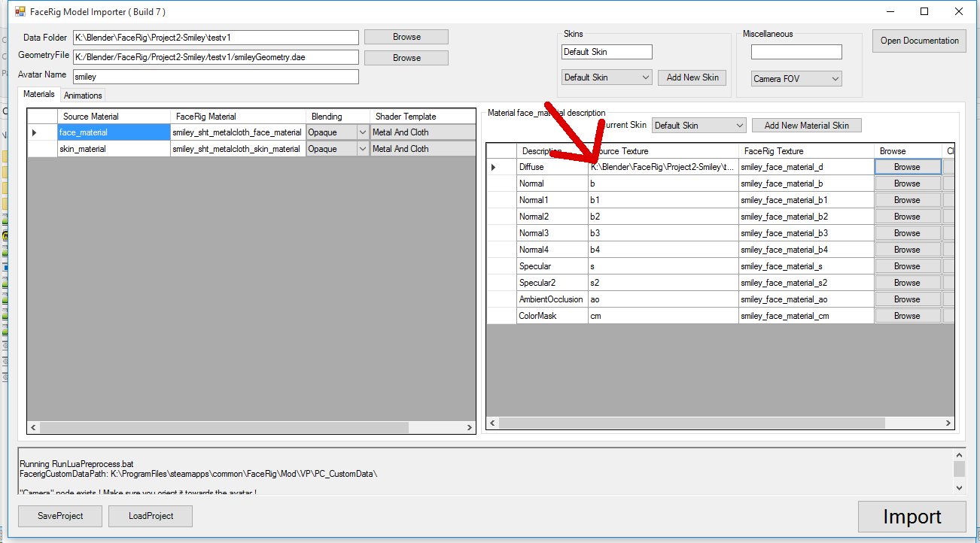Click the empty Miscellaneous text field
980x543 pixels.
[796, 52]
